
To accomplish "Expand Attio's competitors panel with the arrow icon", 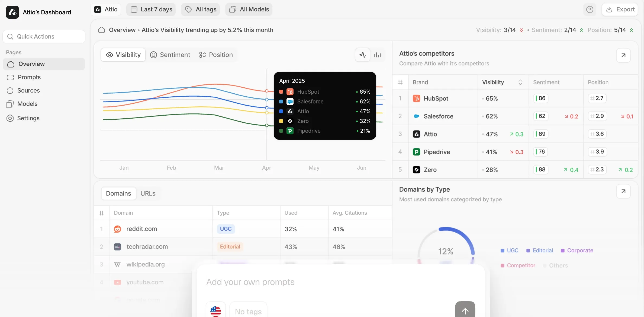I will pos(623,55).
